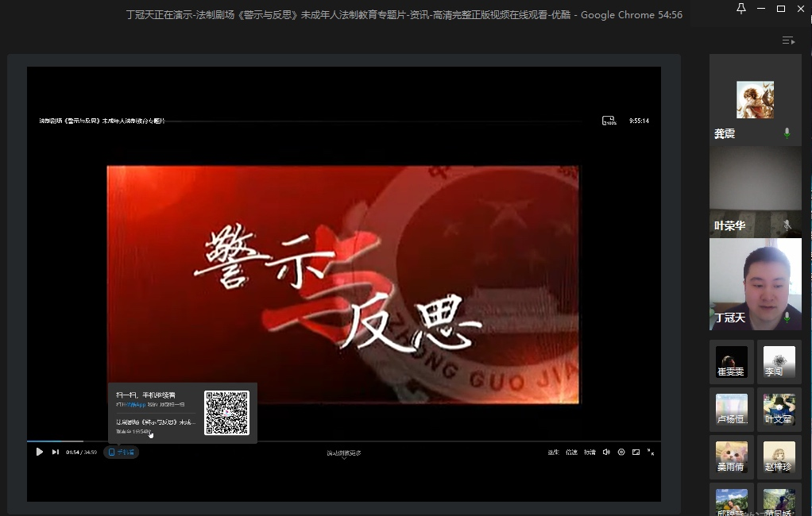Click the battery indicator icon beside 9:55:14
Viewport: 812px width, 516px height.
609,121
